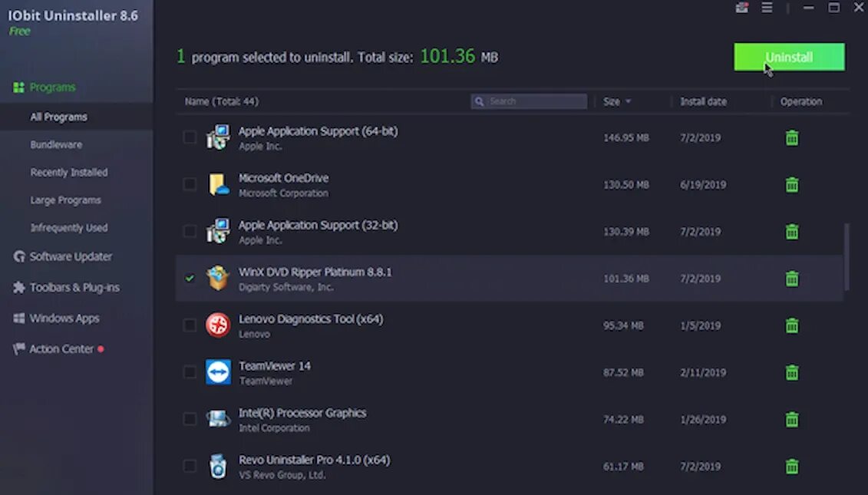Uncheck the WinX DVD Ripper Platinum checkbox
Screen dimensions: 868x495
point(190,278)
